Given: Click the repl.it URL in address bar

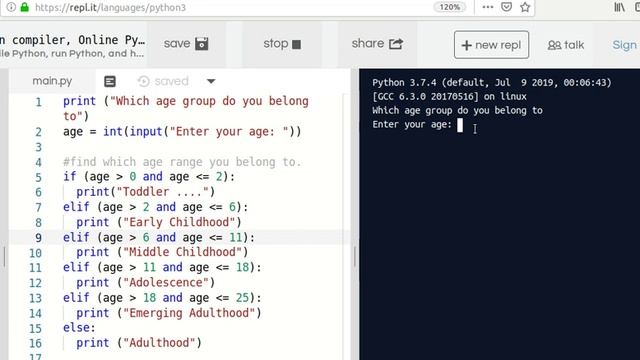Looking at the screenshot, I should pos(110,7).
